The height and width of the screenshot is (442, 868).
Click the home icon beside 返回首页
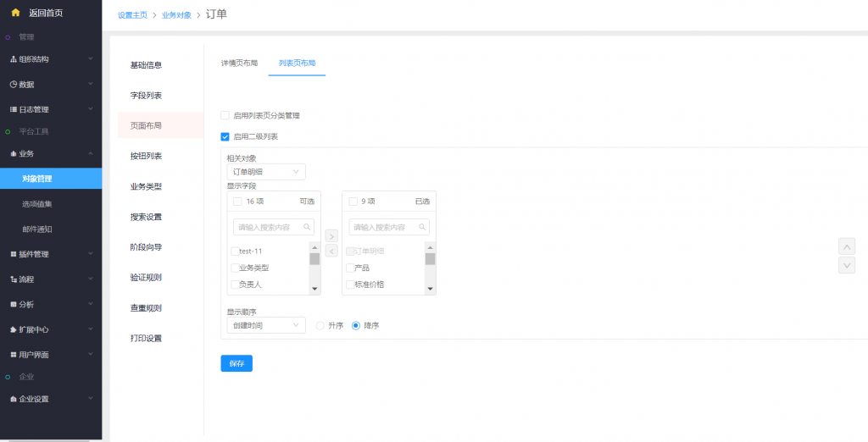point(15,13)
